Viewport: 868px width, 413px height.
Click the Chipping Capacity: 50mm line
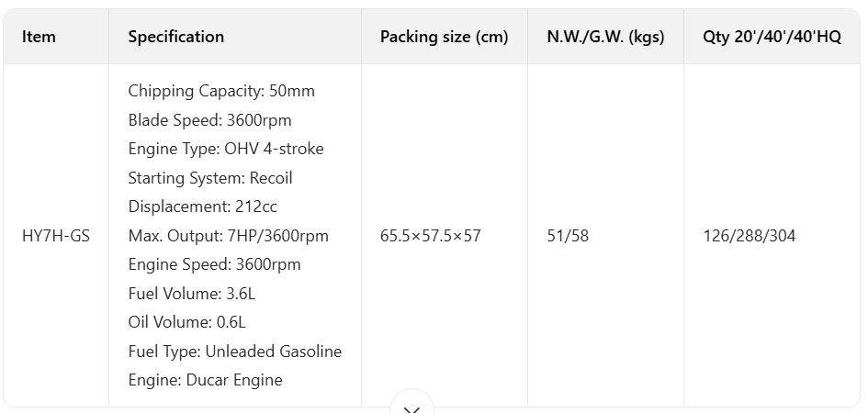click(x=221, y=91)
